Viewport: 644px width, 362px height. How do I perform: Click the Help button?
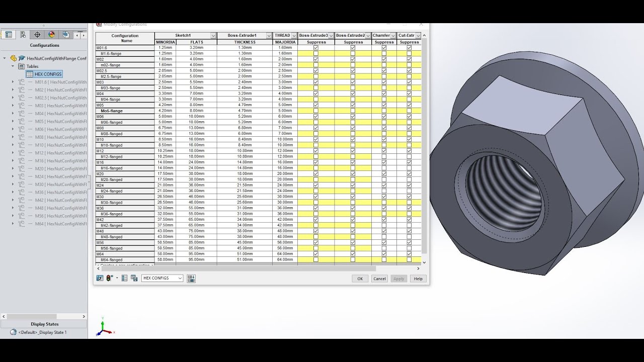click(418, 279)
